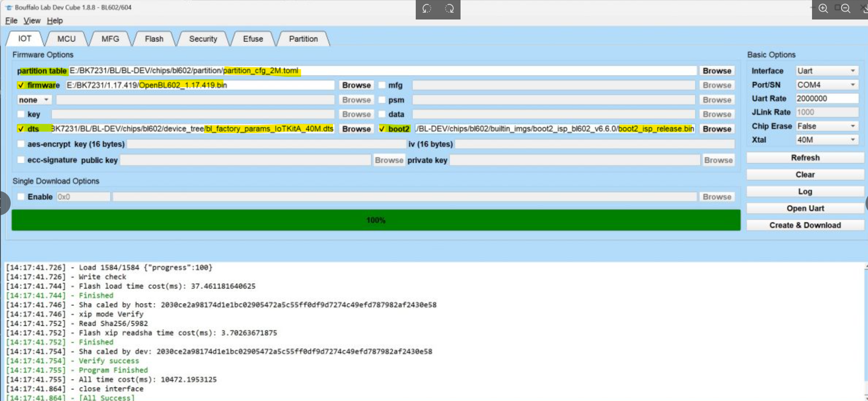Enable the data checkbox
Screen dimensions: 868x401
(382, 114)
